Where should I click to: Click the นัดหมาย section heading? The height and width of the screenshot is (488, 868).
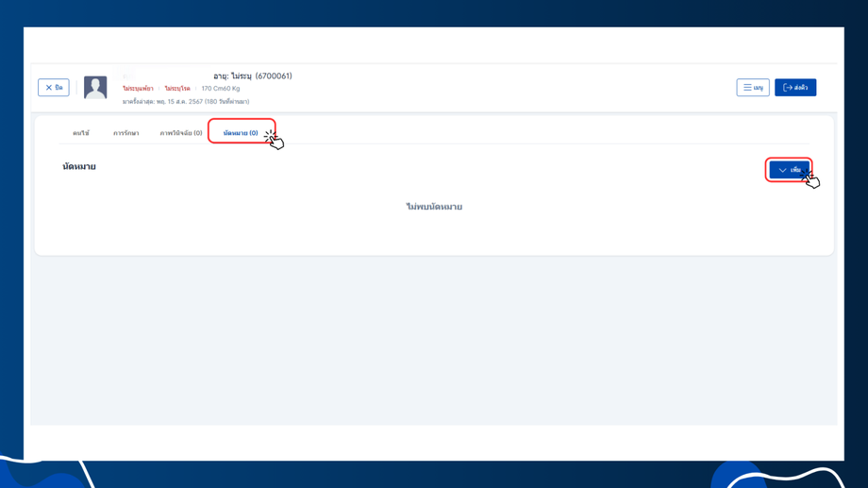pyautogui.click(x=79, y=166)
